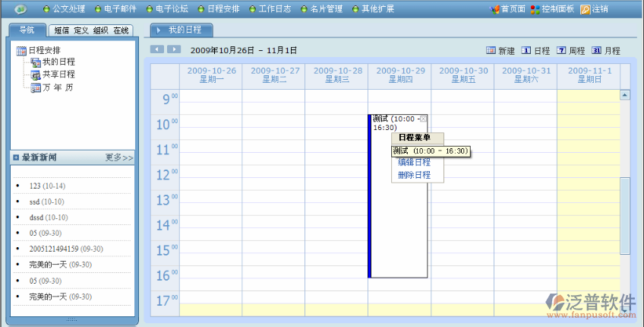Click 更多>> in latest news

click(x=119, y=157)
